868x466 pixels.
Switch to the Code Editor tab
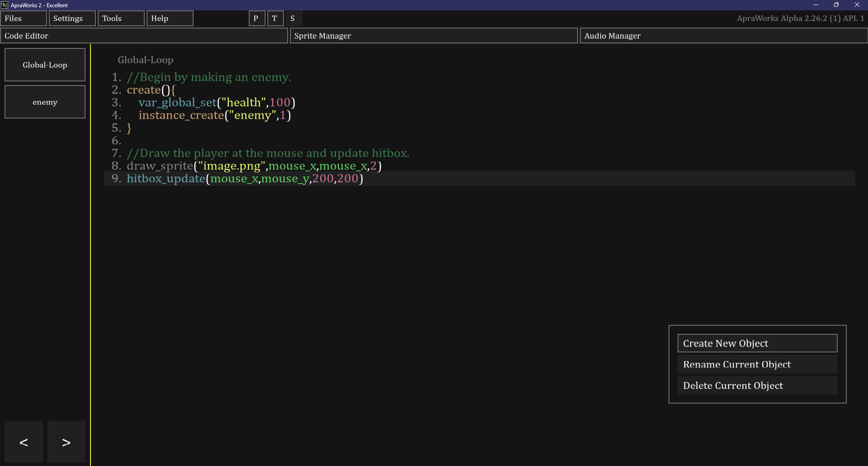pos(144,36)
